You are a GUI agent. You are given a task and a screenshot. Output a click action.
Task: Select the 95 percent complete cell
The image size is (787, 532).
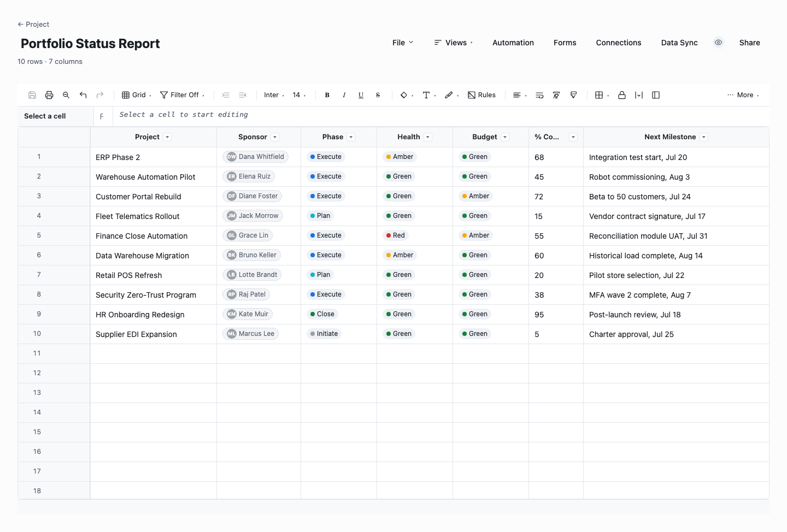[x=556, y=315]
